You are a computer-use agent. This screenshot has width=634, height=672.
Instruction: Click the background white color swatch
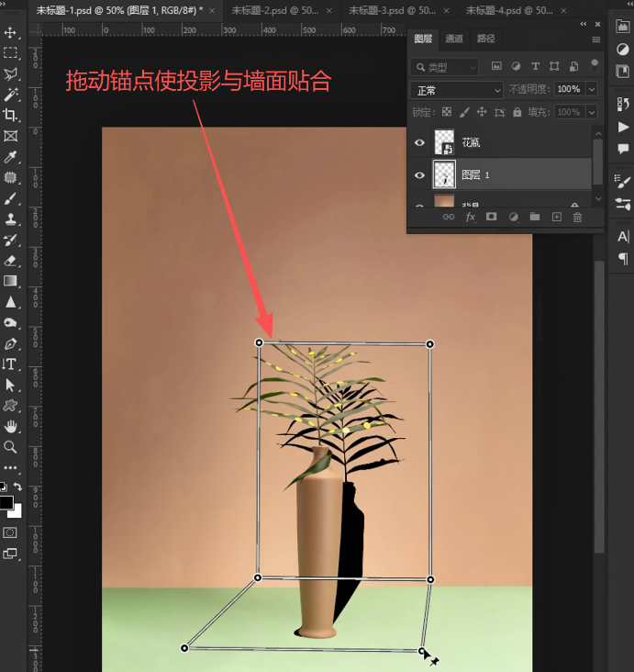tap(17, 512)
